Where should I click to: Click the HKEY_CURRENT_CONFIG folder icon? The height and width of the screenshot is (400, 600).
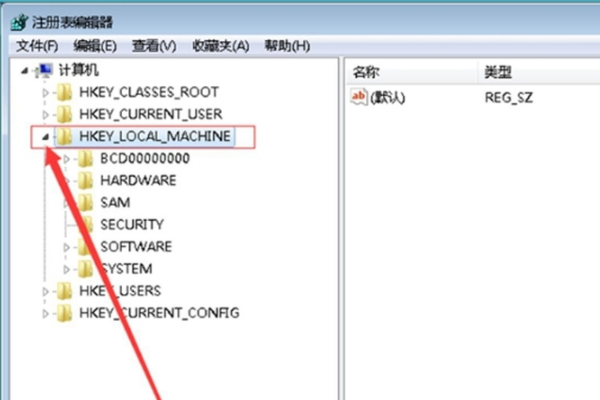(x=64, y=312)
